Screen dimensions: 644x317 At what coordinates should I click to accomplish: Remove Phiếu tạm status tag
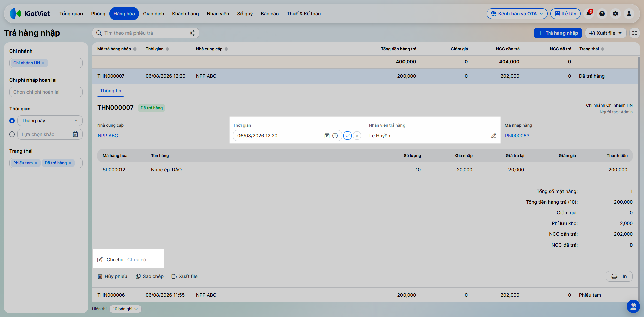click(36, 163)
